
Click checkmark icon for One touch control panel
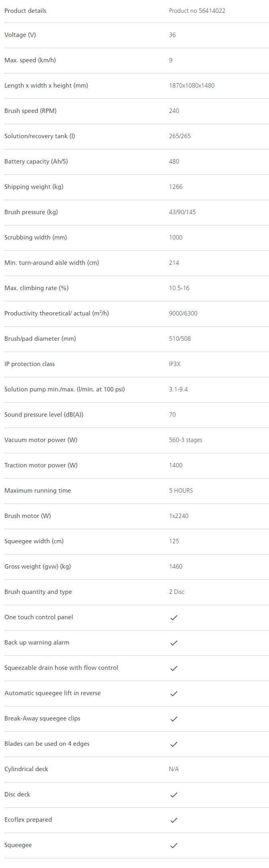(x=174, y=618)
